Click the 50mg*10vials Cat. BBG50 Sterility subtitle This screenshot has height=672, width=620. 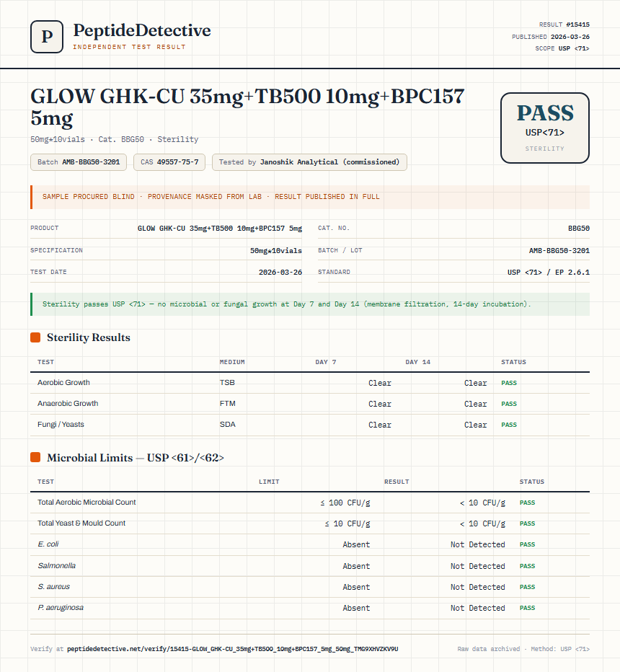click(115, 139)
